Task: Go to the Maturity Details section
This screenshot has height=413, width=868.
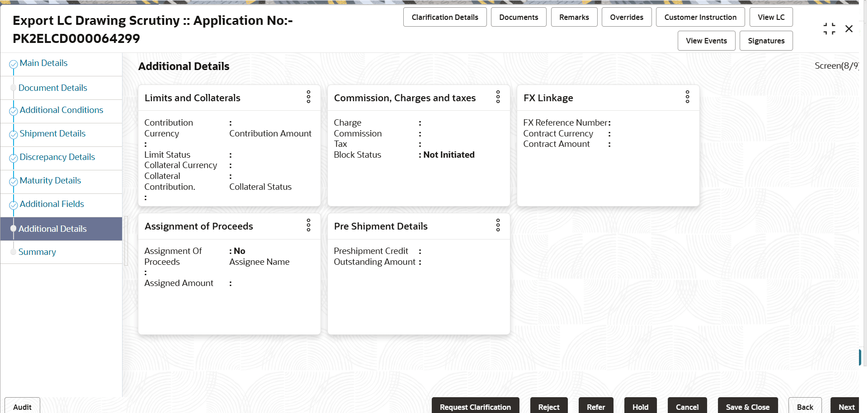Action: point(50,180)
